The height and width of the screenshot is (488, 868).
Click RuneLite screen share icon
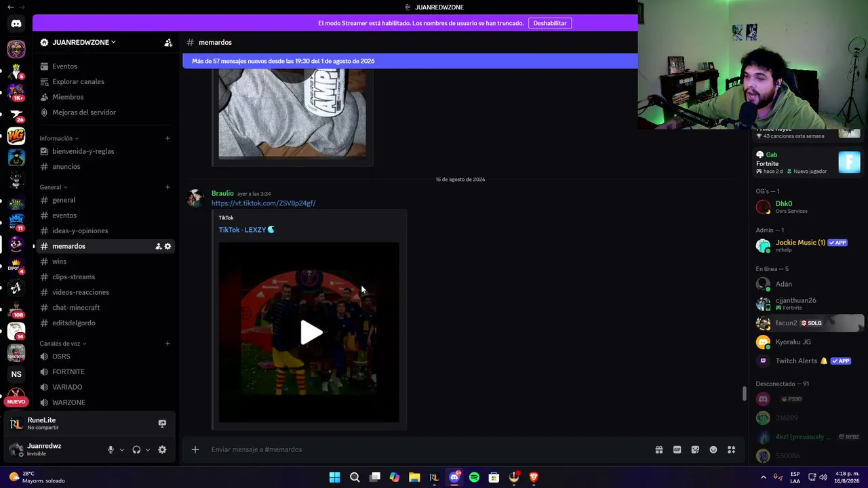[x=162, y=424]
